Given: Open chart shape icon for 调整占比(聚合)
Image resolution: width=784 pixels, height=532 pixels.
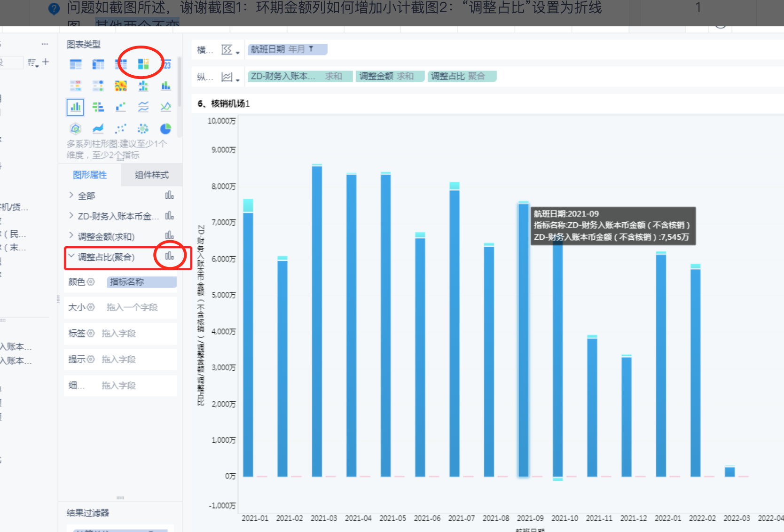Looking at the screenshot, I should click(x=170, y=256).
